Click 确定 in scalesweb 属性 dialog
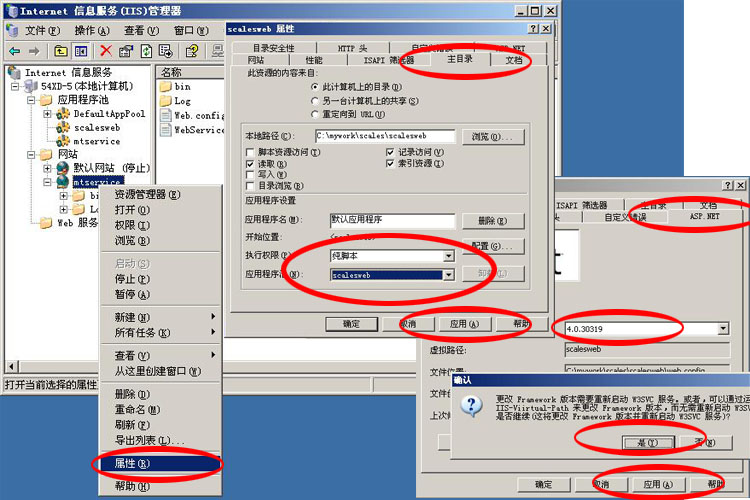 [352, 324]
